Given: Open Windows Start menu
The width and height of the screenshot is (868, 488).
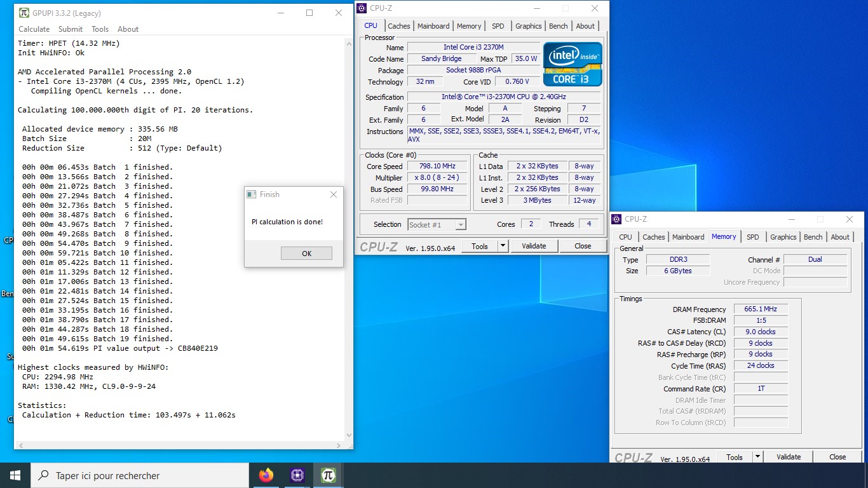Looking at the screenshot, I should point(15,475).
